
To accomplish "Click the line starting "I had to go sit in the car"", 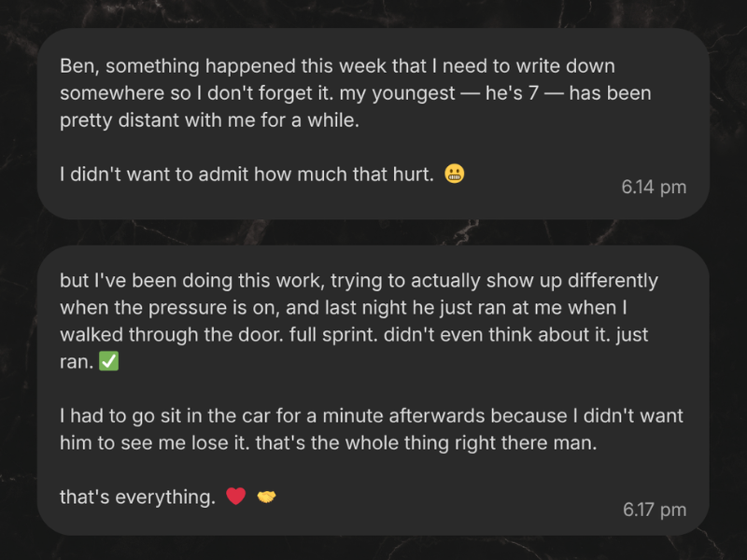I will (x=371, y=415).
